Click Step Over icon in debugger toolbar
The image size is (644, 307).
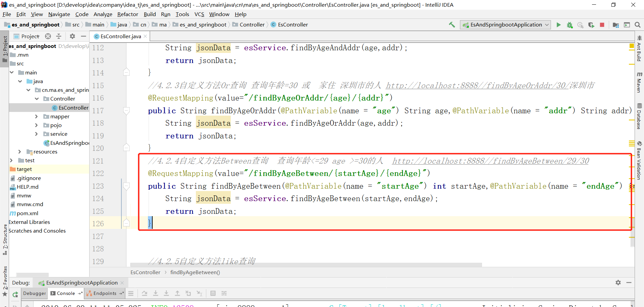[145, 293]
